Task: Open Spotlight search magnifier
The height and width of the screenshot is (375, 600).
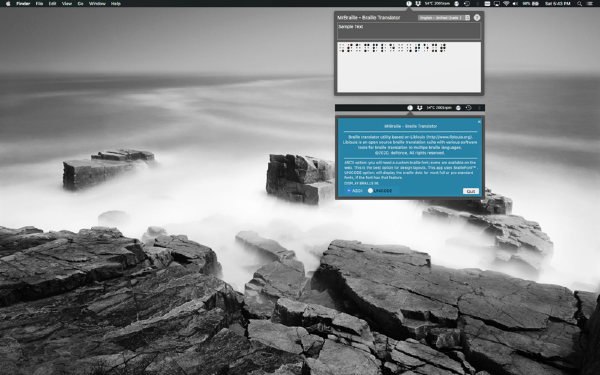Action: coord(579,3)
